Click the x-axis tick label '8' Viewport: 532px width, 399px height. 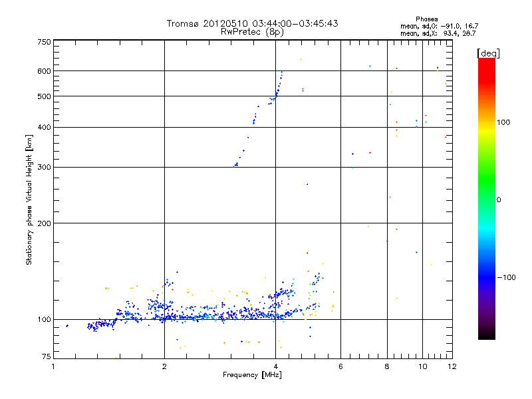pyautogui.click(x=387, y=366)
